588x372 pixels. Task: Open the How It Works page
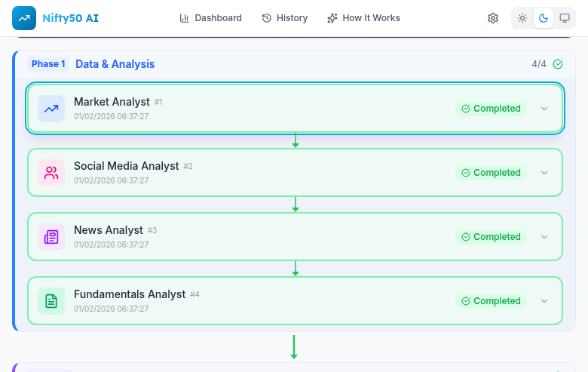coord(364,18)
